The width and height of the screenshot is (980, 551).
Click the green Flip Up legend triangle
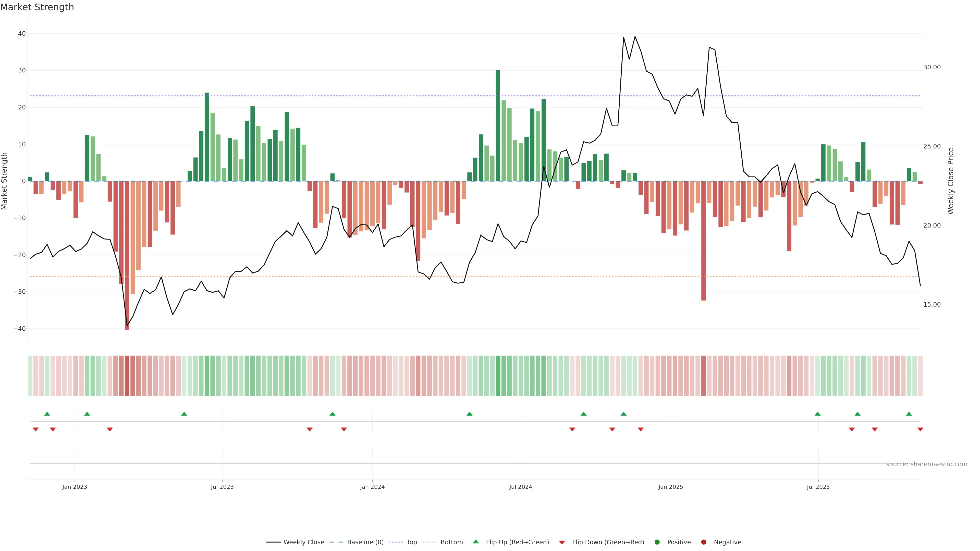pyautogui.click(x=475, y=542)
